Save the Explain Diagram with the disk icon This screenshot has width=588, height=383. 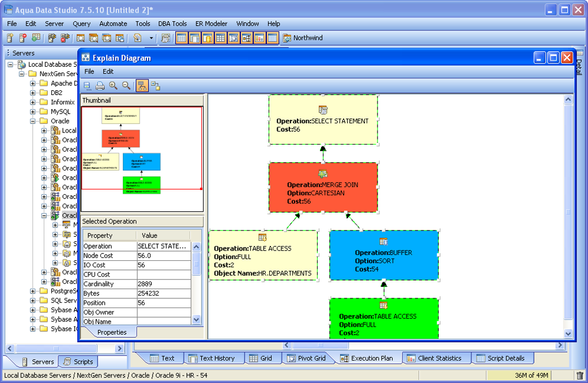[87, 86]
